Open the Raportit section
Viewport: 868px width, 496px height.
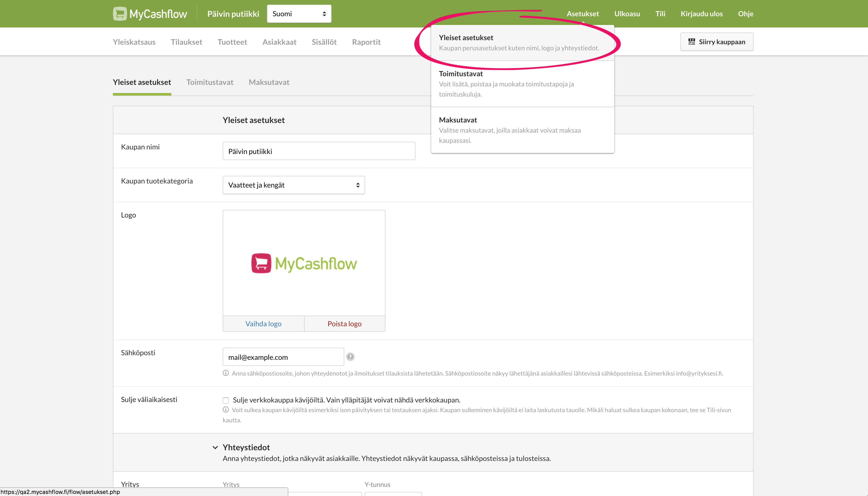click(366, 42)
